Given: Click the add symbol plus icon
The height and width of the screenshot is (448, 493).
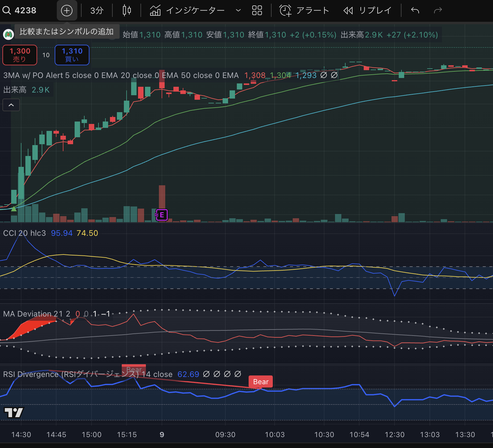Looking at the screenshot, I should pos(67,11).
